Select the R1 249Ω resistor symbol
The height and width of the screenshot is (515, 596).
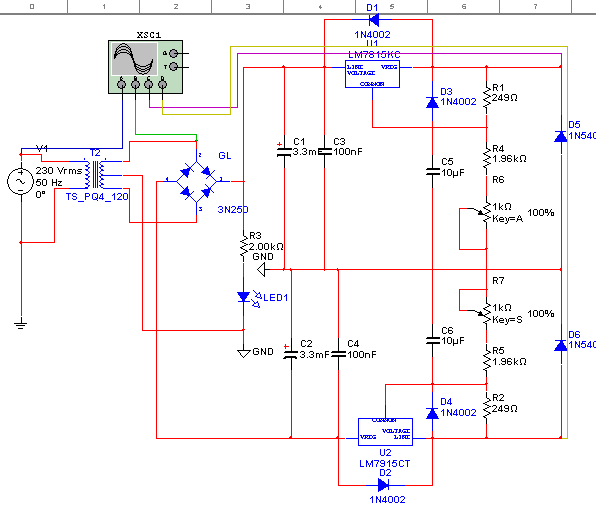pyautogui.click(x=487, y=98)
